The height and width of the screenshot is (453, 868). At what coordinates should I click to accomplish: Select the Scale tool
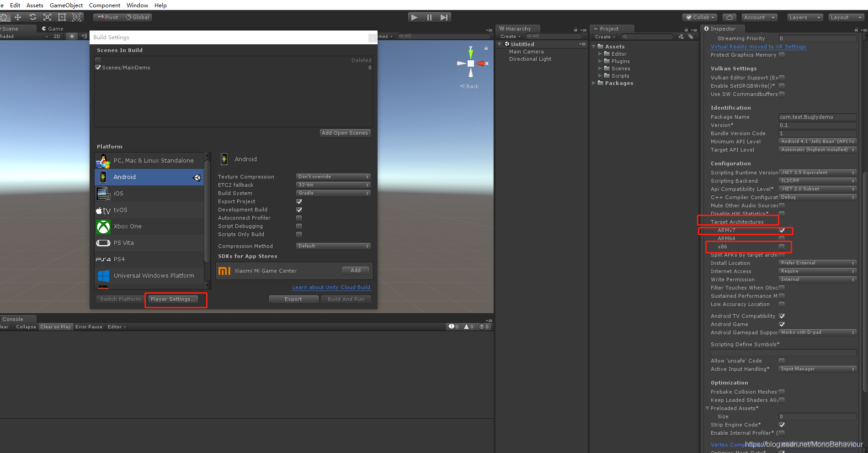click(47, 17)
